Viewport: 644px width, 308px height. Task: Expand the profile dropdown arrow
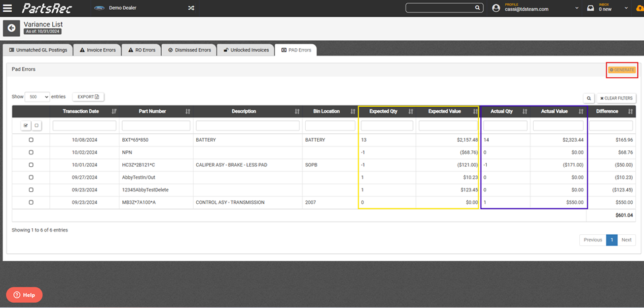coord(577,8)
